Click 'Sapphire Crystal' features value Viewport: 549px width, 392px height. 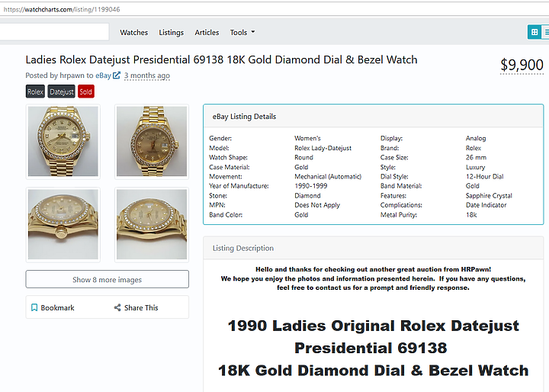tap(489, 195)
